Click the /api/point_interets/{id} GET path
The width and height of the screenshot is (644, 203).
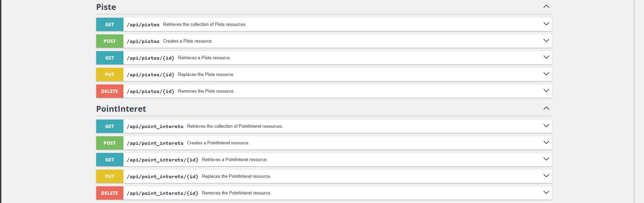162,160
